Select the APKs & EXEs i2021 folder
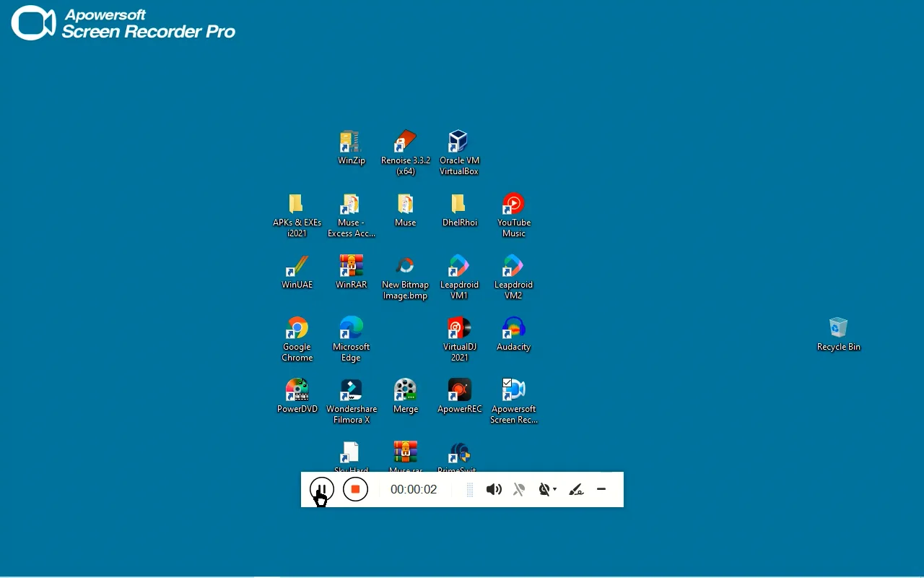The width and height of the screenshot is (924, 578). (x=297, y=215)
